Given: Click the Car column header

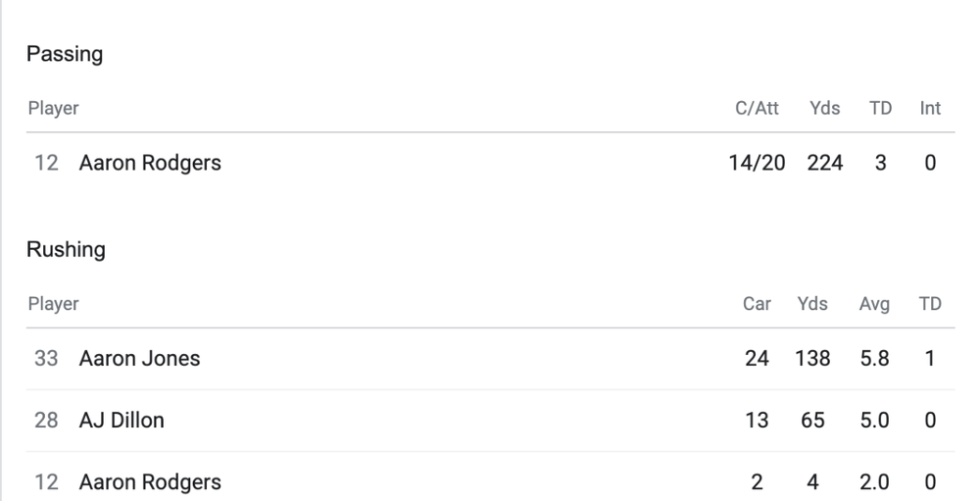Looking at the screenshot, I should pos(757,304).
